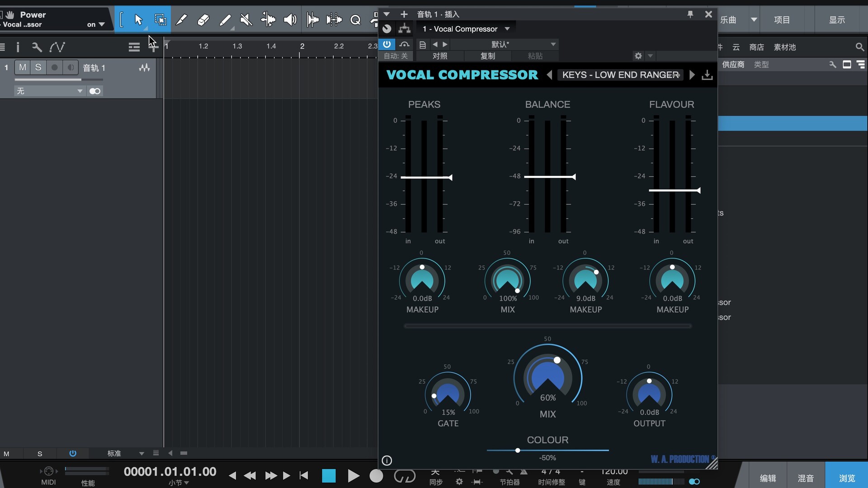
Task: Open the track inspector 'i' icon
Action: tap(18, 47)
